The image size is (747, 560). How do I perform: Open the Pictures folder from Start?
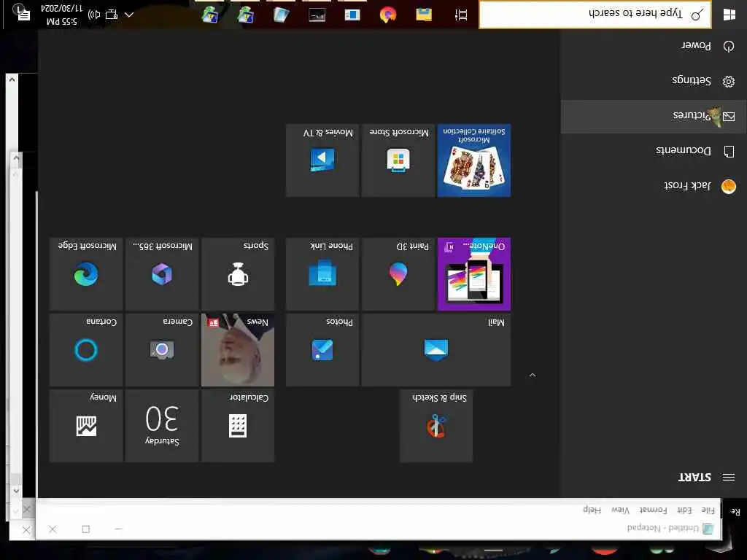[654, 116]
